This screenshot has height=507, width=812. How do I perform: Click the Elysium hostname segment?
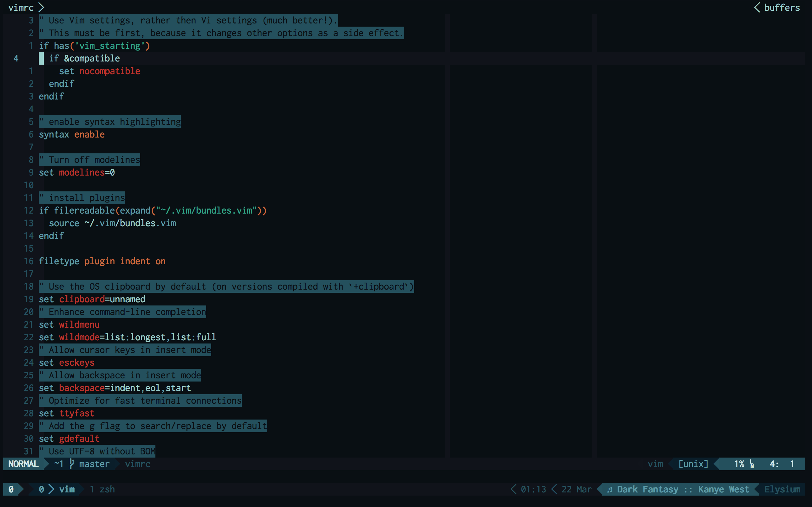(782, 489)
